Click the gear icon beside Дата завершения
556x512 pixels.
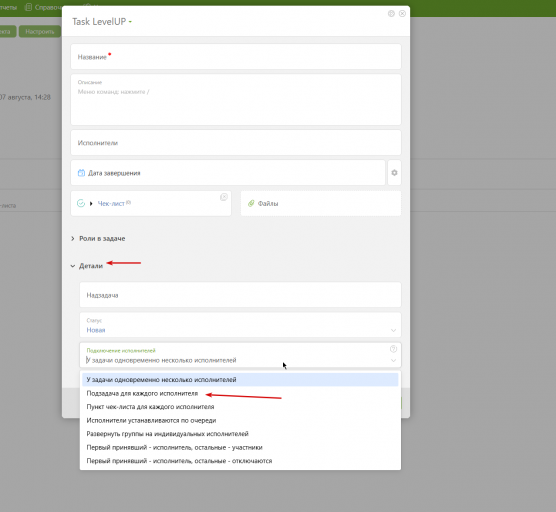(x=394, y=173)
